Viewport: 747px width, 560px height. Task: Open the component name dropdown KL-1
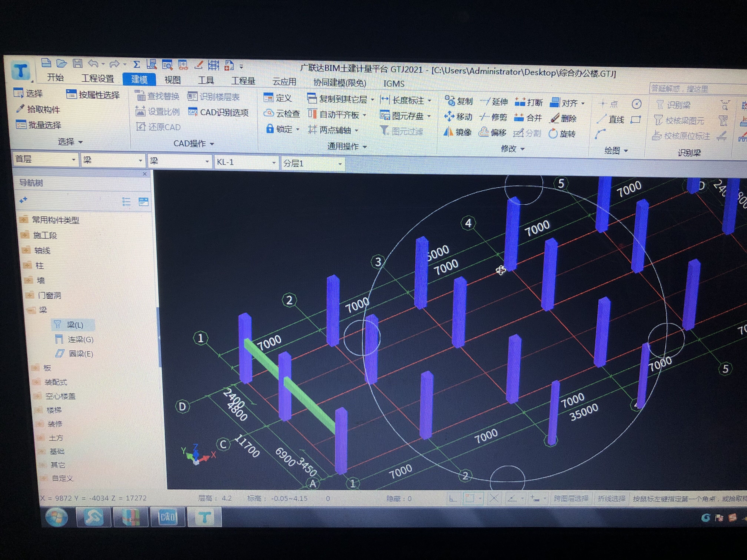pyautogui.click(x=247, y=162)
